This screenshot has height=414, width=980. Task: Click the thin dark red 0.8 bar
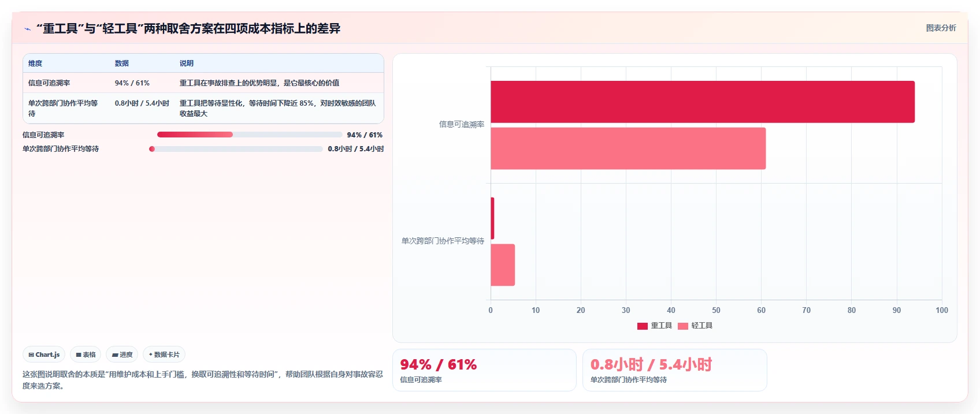[x=492, y=218]
